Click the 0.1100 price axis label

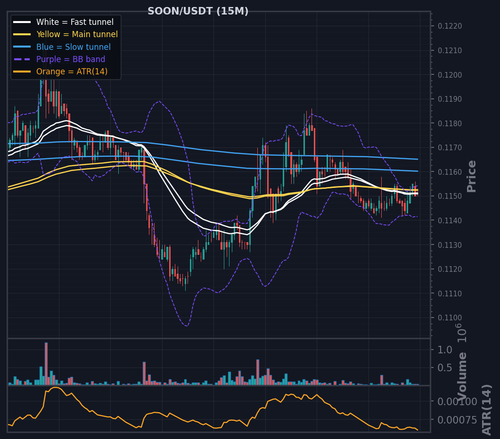tap(450, 318)
